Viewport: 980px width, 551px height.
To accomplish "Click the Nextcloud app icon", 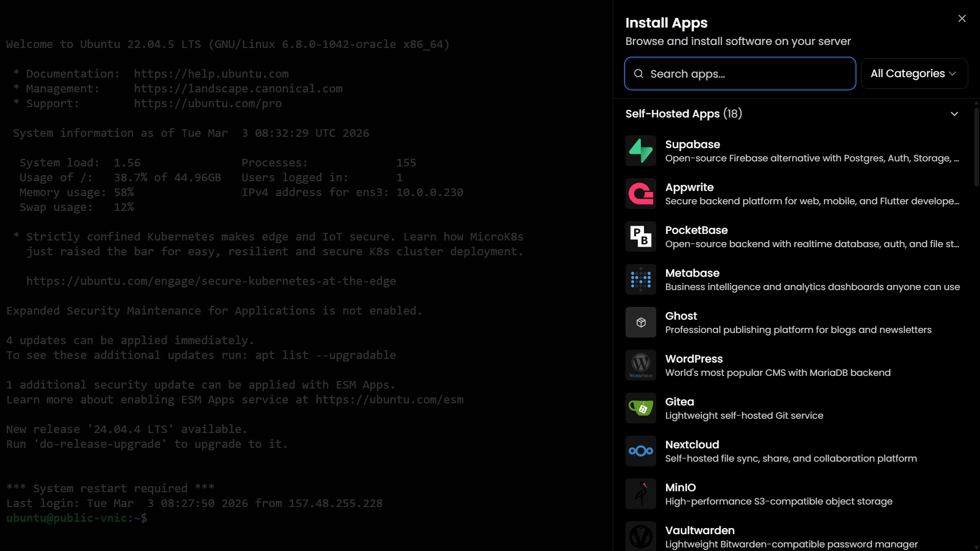I will click(640, 451).
